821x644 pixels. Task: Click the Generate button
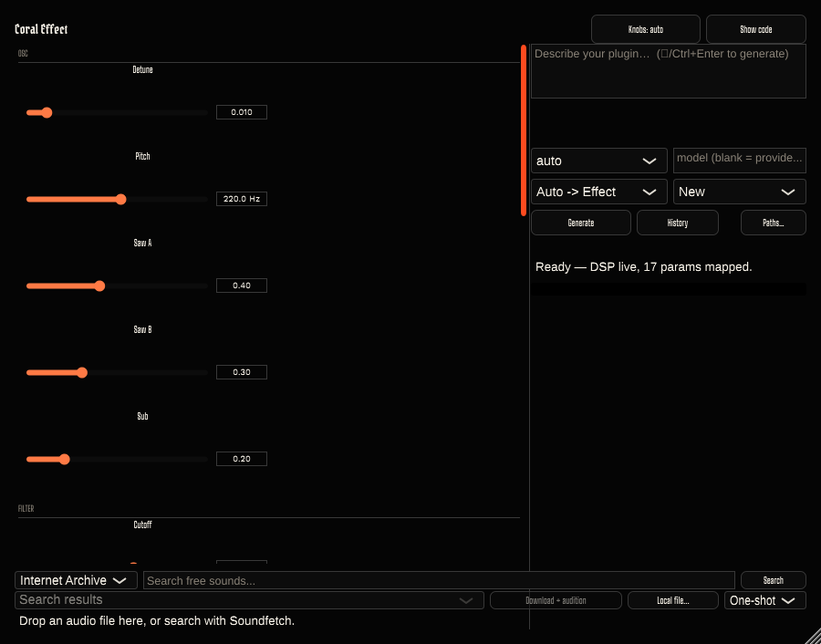(x=581, y=223)
